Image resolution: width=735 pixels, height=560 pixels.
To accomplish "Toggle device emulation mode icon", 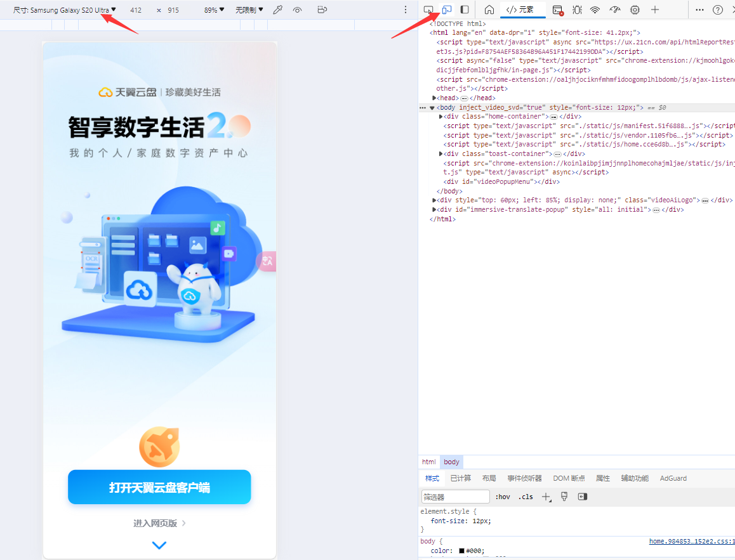I will click(447, 10).
